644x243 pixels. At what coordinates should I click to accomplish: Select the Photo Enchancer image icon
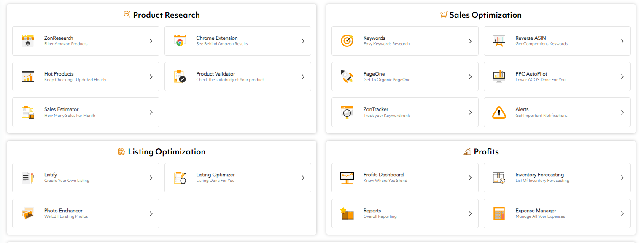(x=27, y=213)
